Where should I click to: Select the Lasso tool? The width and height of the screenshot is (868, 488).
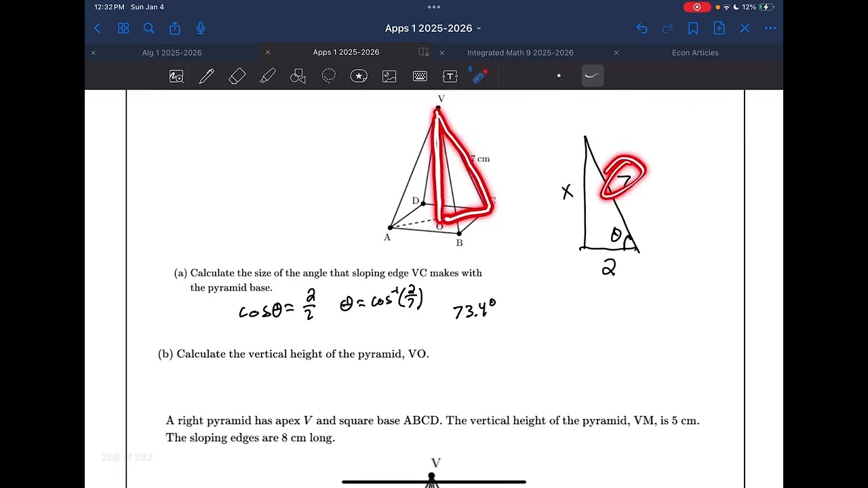click(328, 77)
